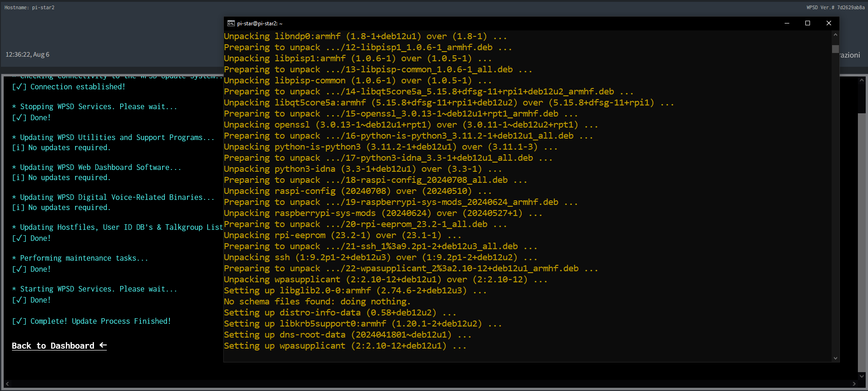Screen dimensions: 868x391
Task: Click terminal line 'Unpacking rpi-eeprom (23.2-1)'
Action: point(343,235)
